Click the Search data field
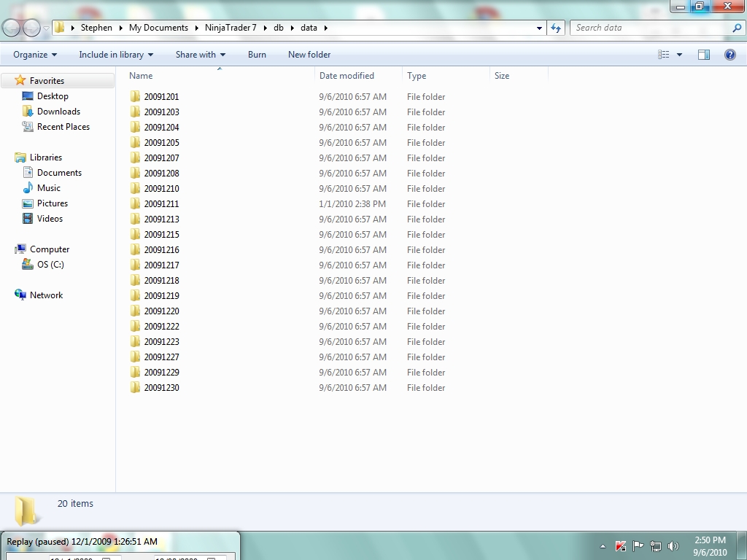This screenshot has height=560, width=747. click(x=650, y=28)
